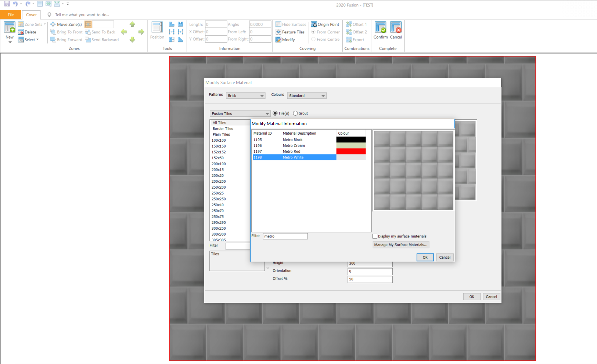Click the green right arrow in Zones
597x364 pixels.
pos(141,32)
